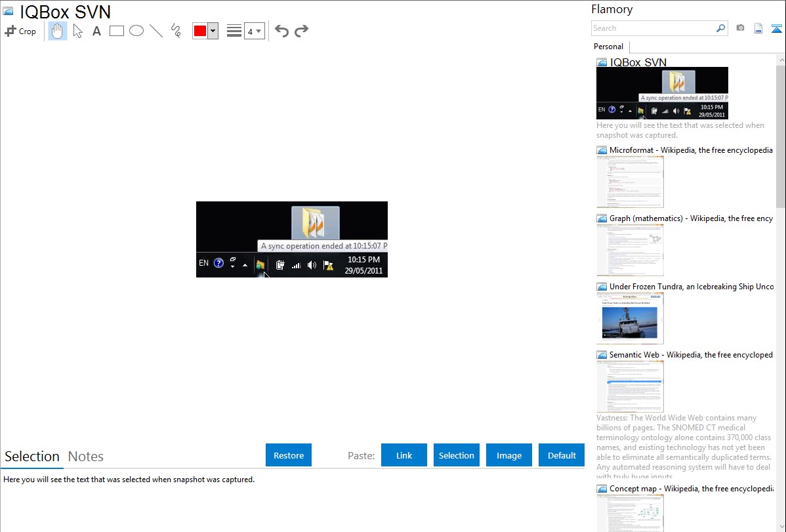This screenshot has width=786, height=532.
Task: Click the 'Concept map - Wikipedia' title
Action: [691, 488]
